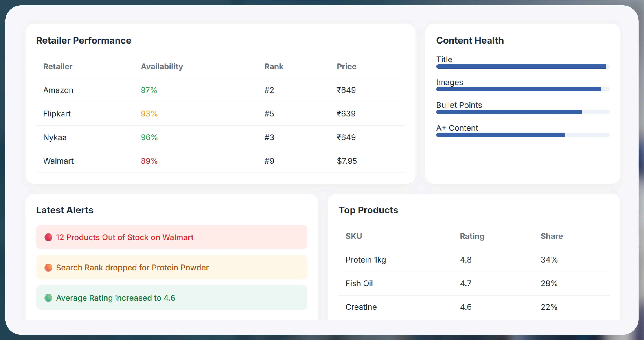The width and height of the screenshot is (644, 340).
Task: Click Amazon's #2 rank cell
Action: (x=269, y=90)
